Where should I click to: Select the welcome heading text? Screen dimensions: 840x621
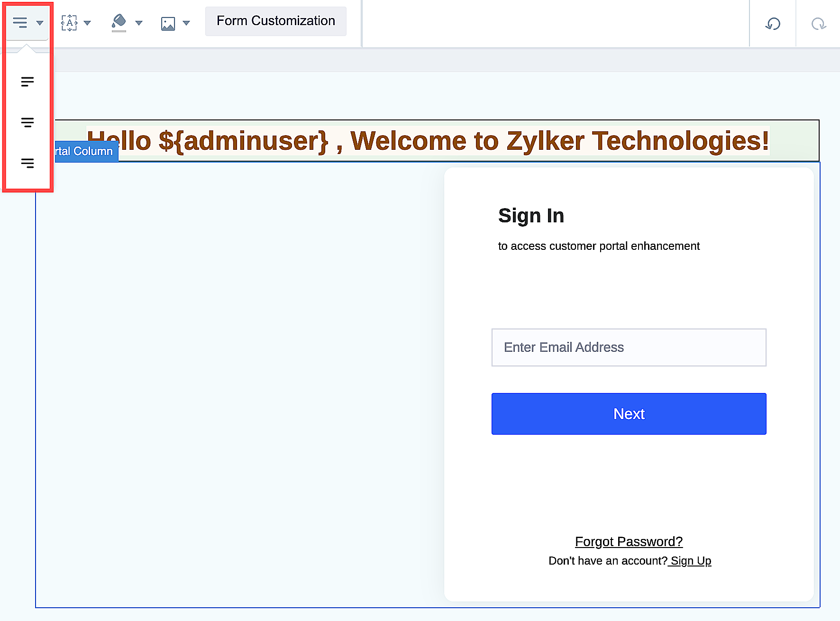(x=428, y=141)
